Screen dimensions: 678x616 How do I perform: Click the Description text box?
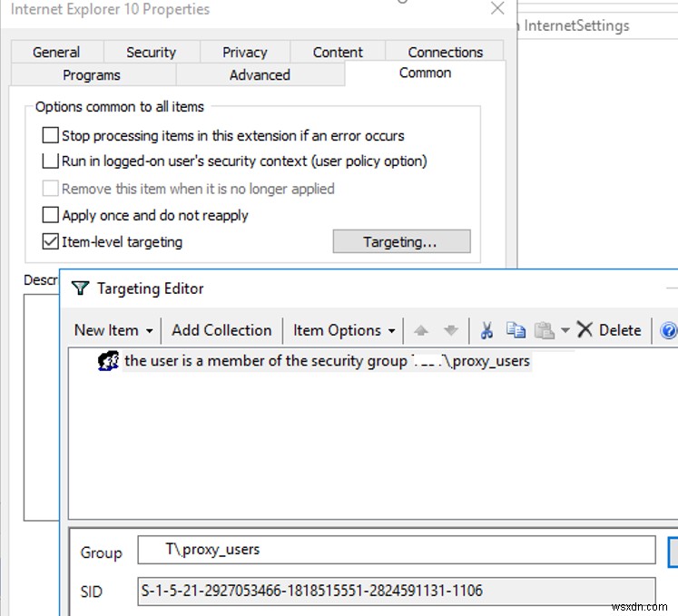pyautogui.click(x=42, y=407)
